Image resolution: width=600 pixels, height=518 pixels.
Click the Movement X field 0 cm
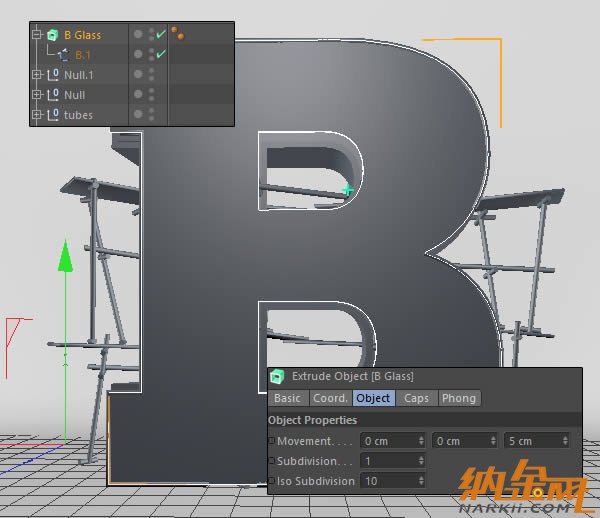tap(393, 441)
